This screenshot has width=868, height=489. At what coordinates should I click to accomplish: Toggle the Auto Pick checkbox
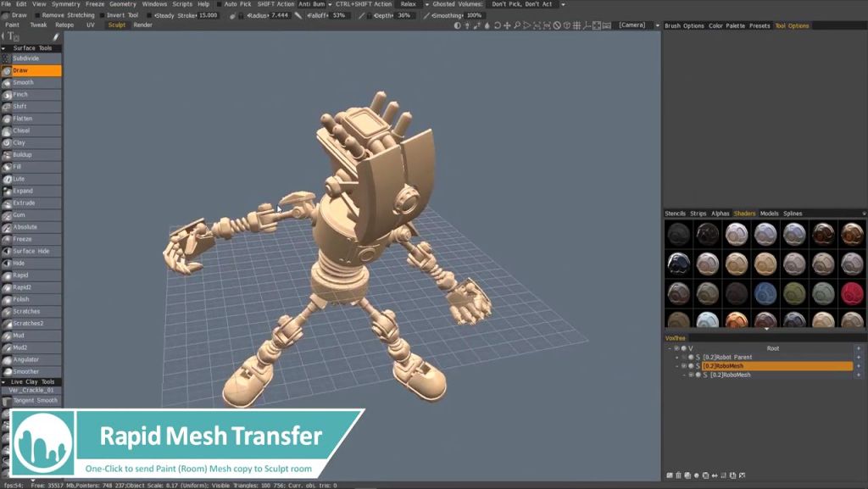pyautogui.click(x=220, y=4)
